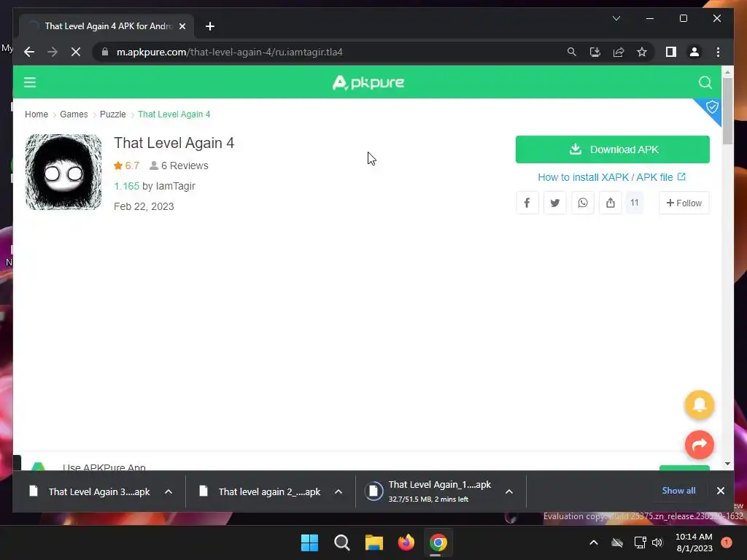The width and height of the screenshot is (747, 560).
Task: Click the page vertical scrollbar thumb
Action: [x=727, y=111]
